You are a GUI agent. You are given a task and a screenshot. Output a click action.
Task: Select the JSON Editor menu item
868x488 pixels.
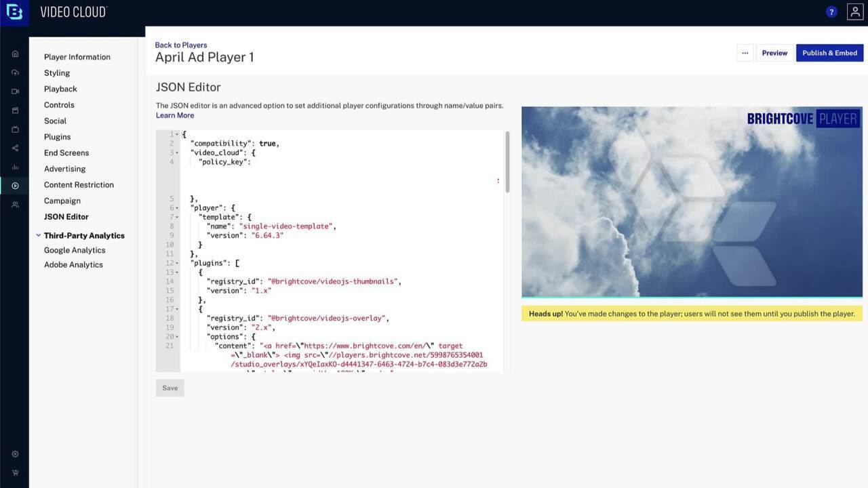pos(66,217)
